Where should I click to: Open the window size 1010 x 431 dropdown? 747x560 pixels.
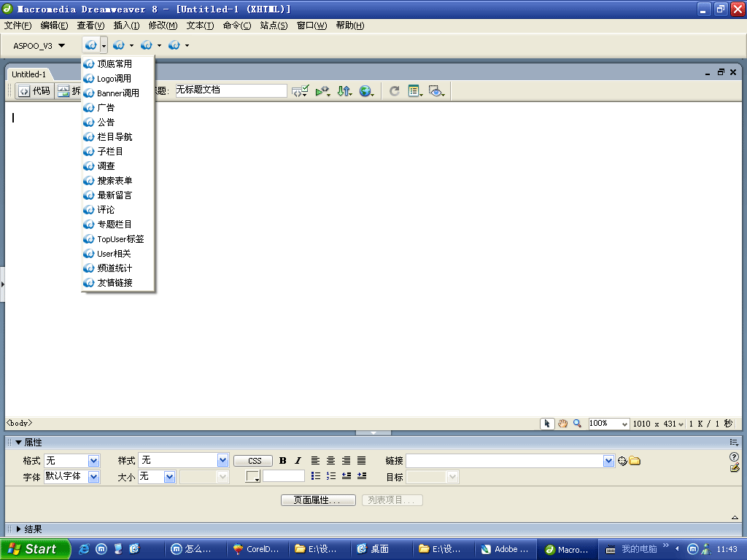[x=658, y=424]
